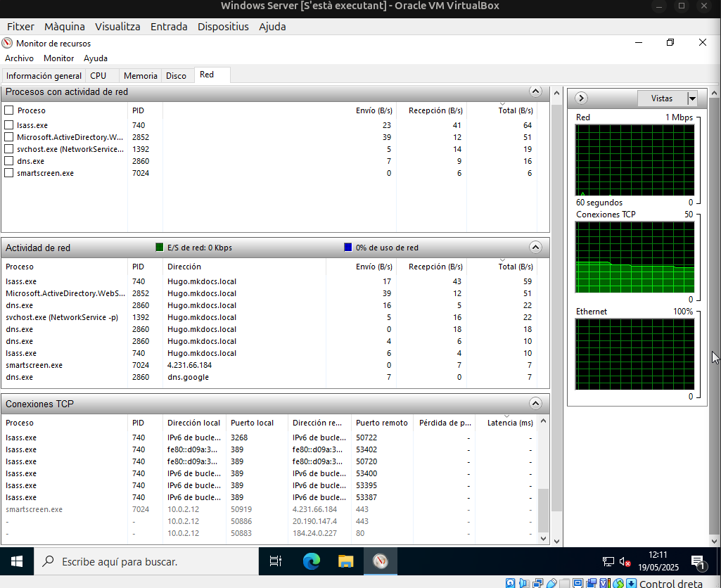This screenshot has height=588, width=721.
Task: Open the Windows Start button
Action: [16, 561]
